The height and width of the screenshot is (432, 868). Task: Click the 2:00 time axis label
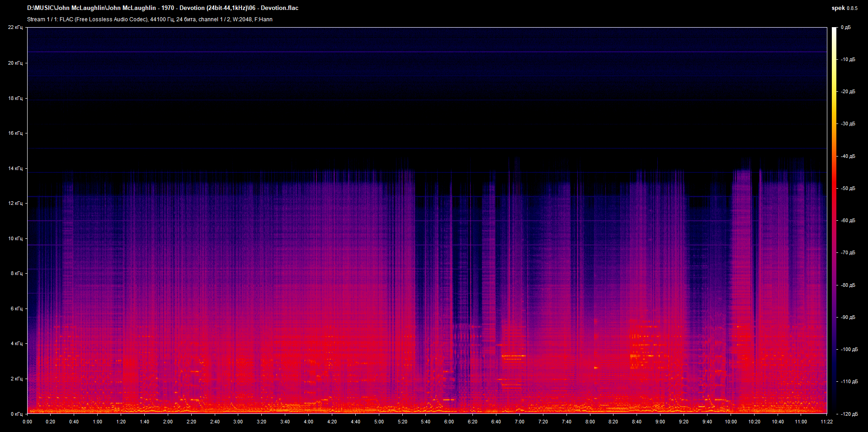(x=168, y=422)
